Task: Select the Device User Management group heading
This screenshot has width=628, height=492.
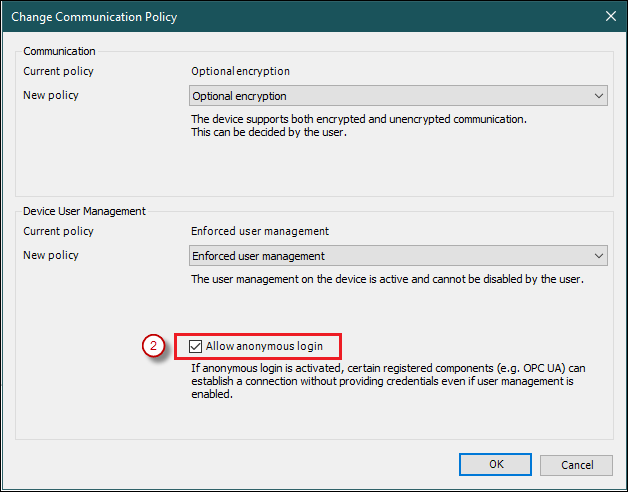Action: [85, 211]
